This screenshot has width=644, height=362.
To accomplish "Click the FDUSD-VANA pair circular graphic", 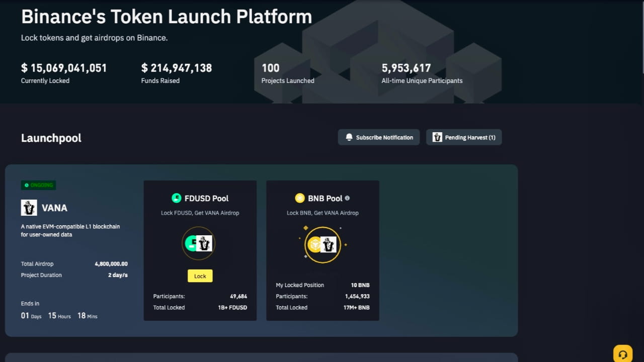I will tap(198, 244).
